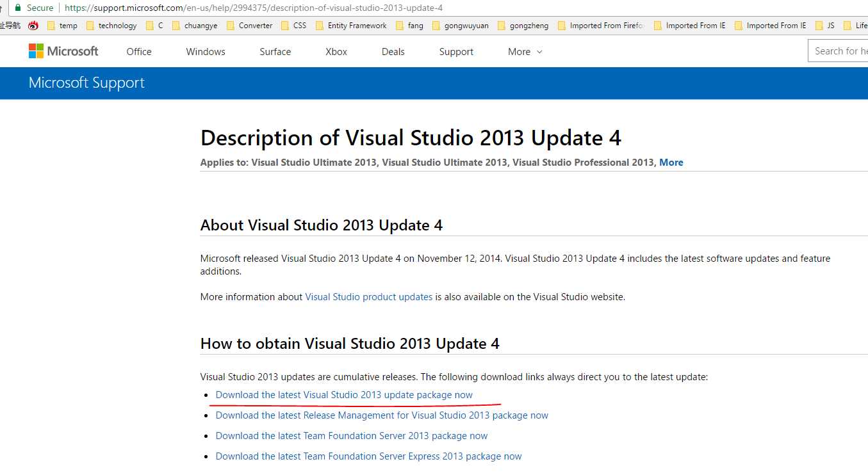Open the gongzheng bookmarks folder
Screen dimensions: 868x473
point(523,26)
